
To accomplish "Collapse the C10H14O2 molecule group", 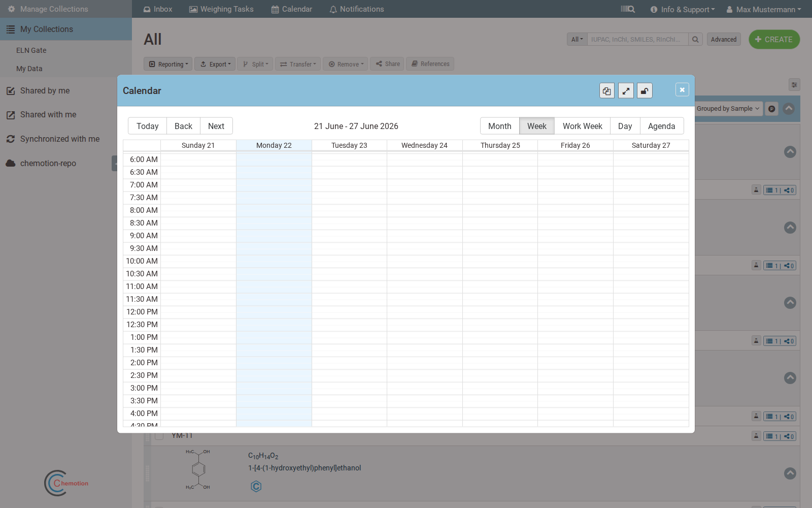I will coord(790,473).
